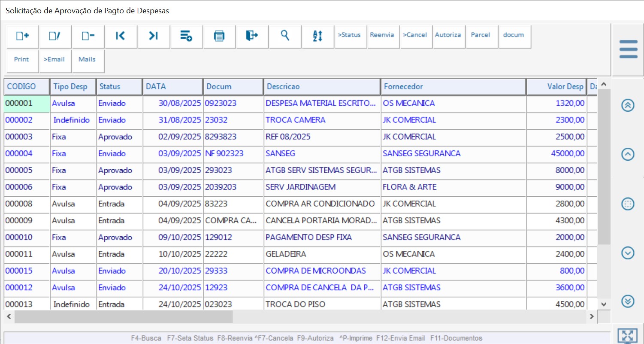Jump to the first record
Viewport: 644px width, 344px height.
[121, 36]
